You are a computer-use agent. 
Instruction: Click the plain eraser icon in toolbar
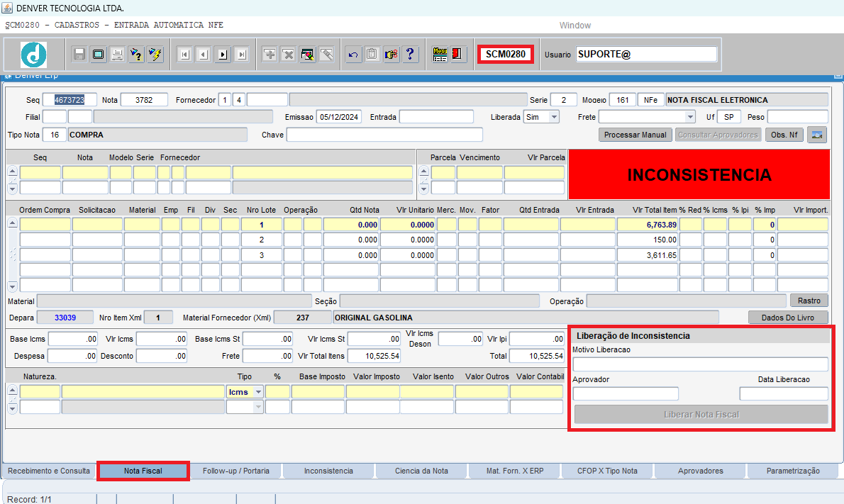tap(326, 55)
